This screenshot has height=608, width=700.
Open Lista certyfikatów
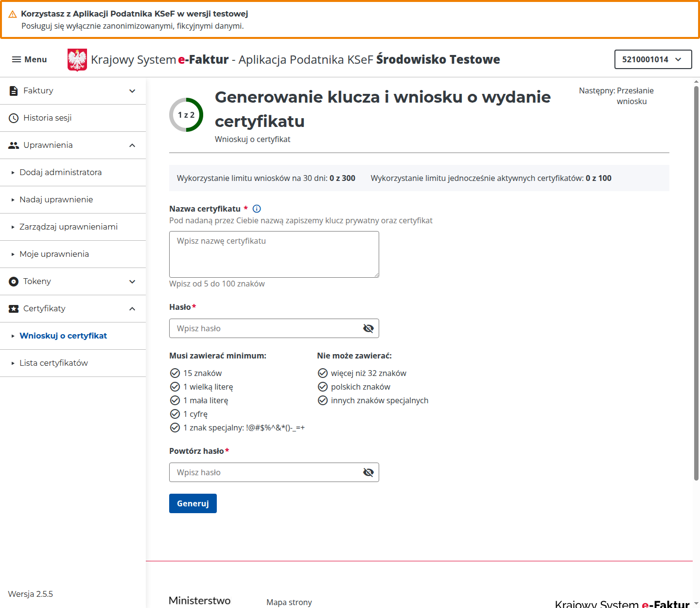[73, 363]
